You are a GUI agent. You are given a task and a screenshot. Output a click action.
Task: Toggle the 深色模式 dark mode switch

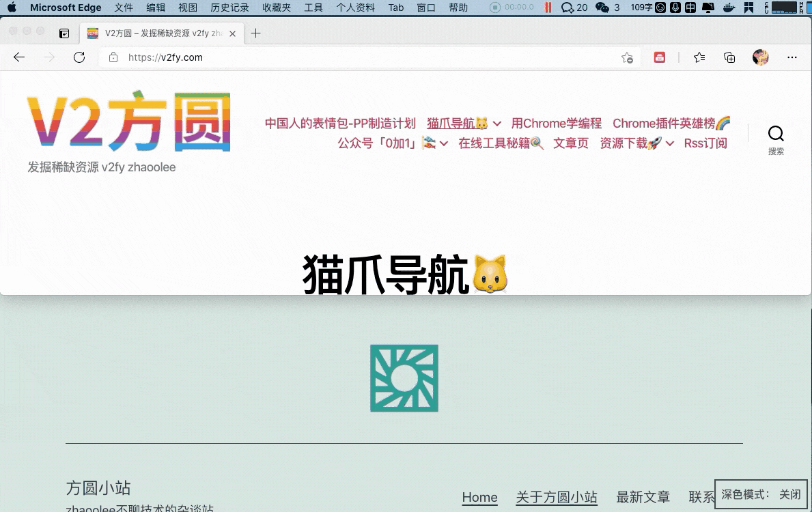(761, 494)
